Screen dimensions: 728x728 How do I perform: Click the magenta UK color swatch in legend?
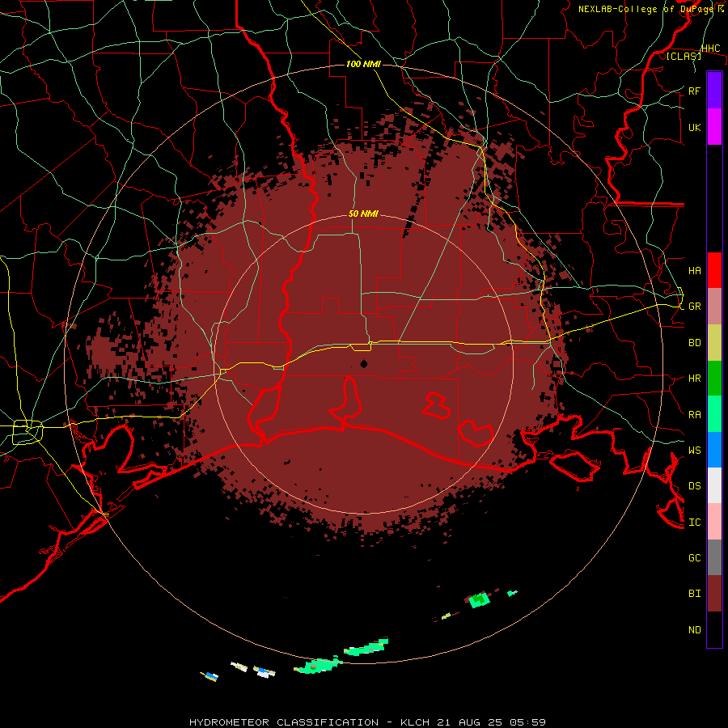tap(714, 127)
